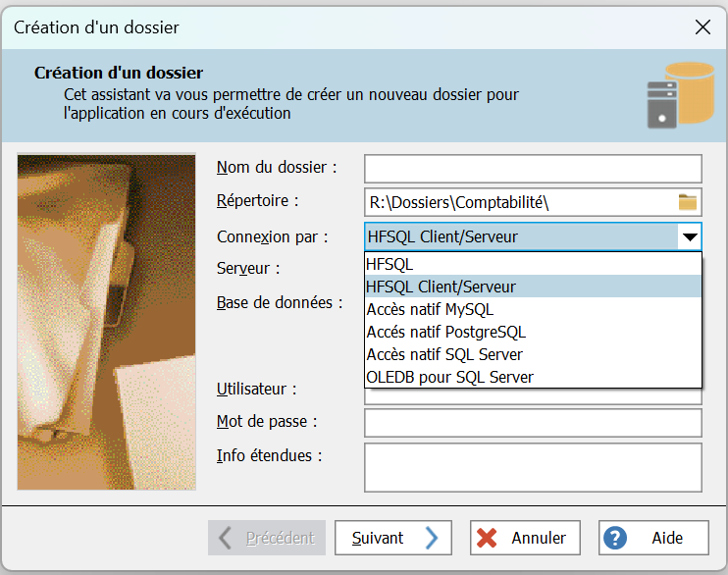Click the sepia wizard illustration image
This screenshot has height=575, width=728.
tap(107, 321)
